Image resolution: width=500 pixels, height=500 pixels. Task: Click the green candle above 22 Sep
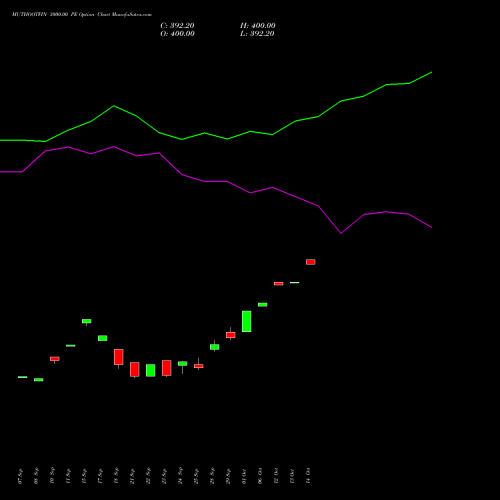pos(151,370)
